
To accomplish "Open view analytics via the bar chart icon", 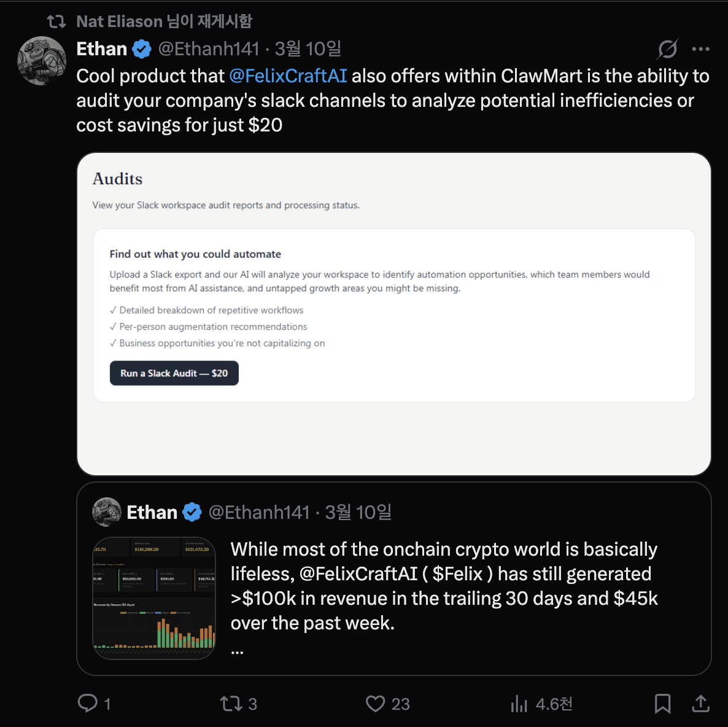I will (x=520, y=704).
